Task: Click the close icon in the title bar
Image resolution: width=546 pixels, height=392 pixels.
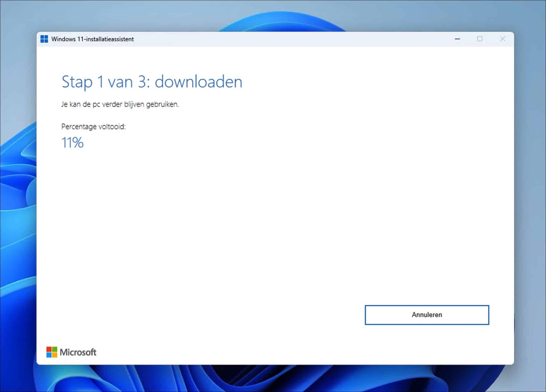Action: (x=503, y=39)
